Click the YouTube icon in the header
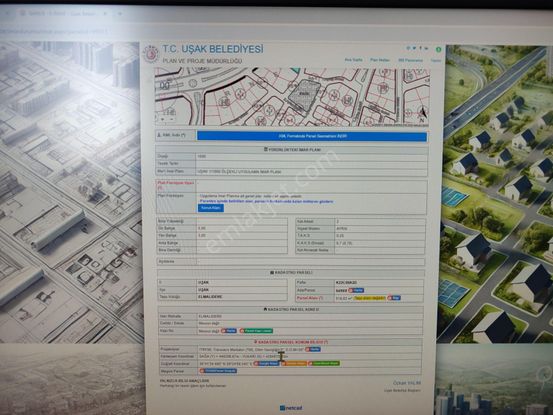The width and height of the screenshot is (553, 415). click(426, 48)
